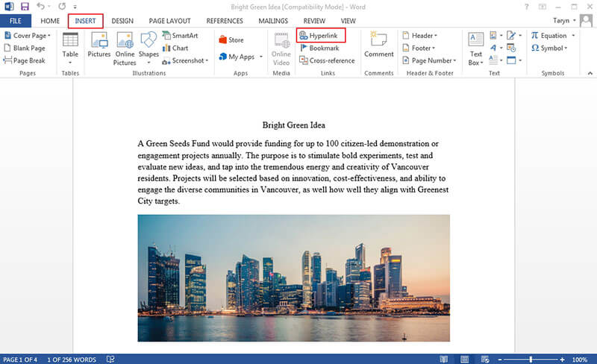597x364 pixels.
Task: Open the Page Number dropdown
Action: pos(429,60)
